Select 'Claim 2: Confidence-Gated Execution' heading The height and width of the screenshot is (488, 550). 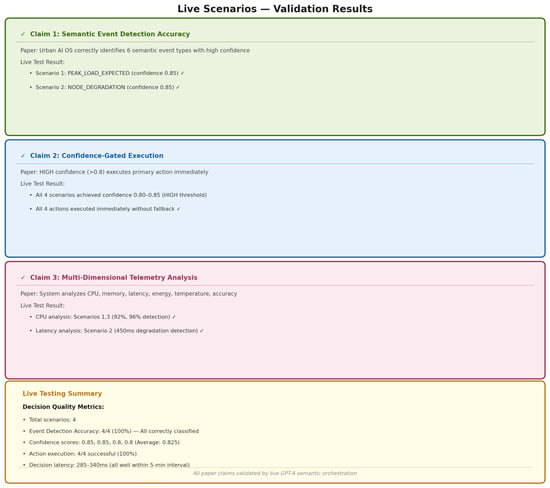[97, 156]
